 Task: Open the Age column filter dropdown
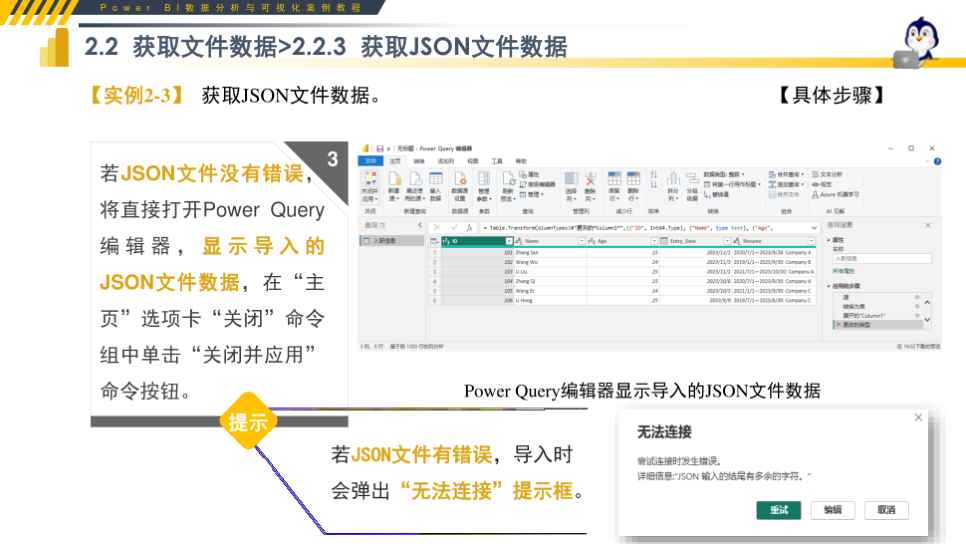coord(654,241)
